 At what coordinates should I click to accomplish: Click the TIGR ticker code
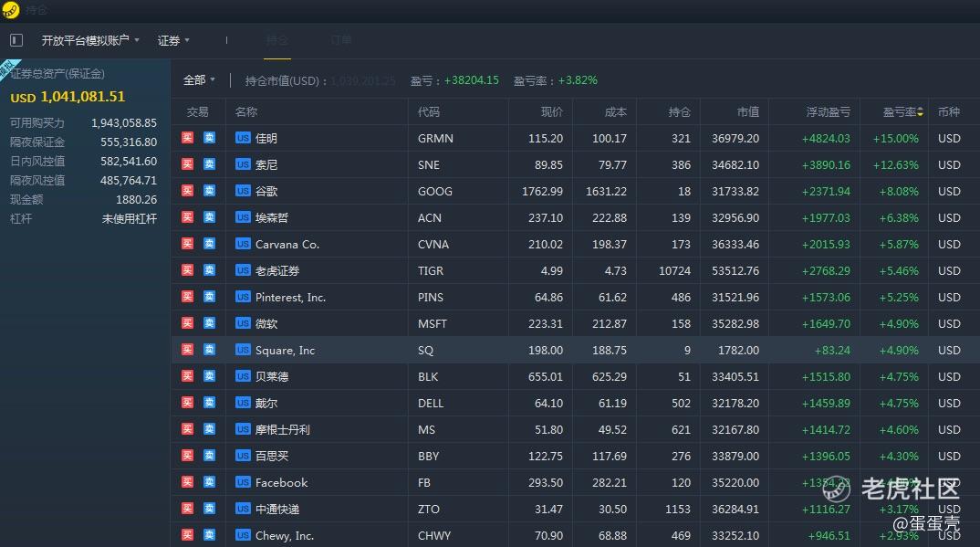[x=431, y=270]
